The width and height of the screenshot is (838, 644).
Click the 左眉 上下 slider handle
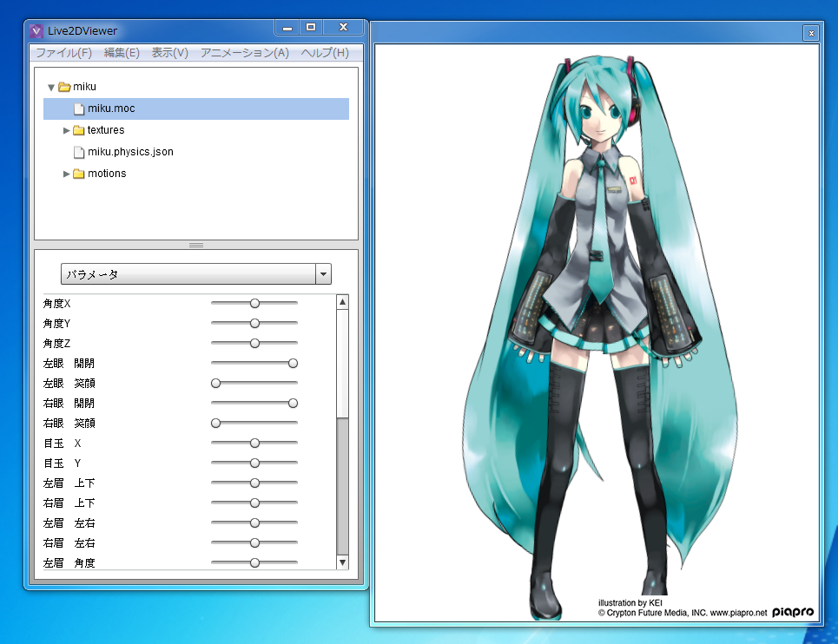click(255, 483)
